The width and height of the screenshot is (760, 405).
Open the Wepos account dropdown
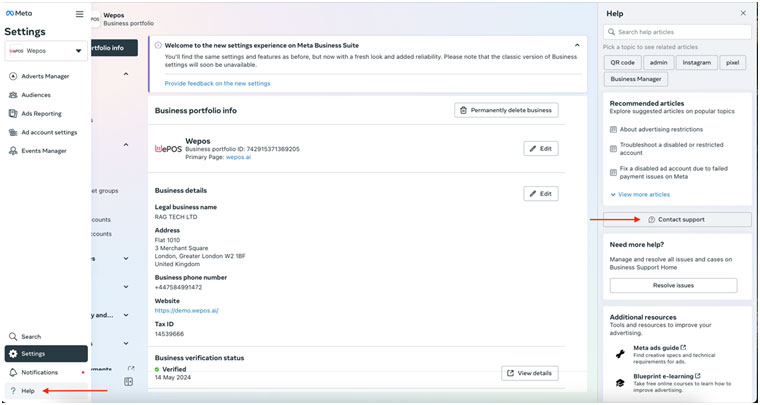(x=46, y=51)
